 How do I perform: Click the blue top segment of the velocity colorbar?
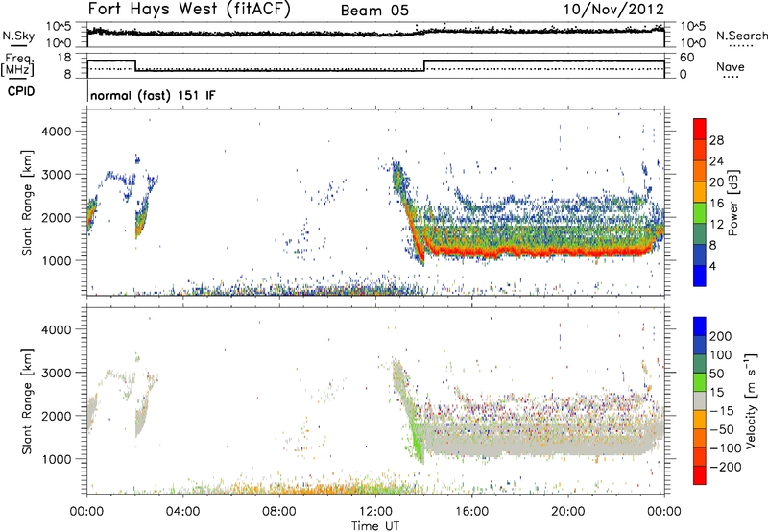[x=700, y=326]
